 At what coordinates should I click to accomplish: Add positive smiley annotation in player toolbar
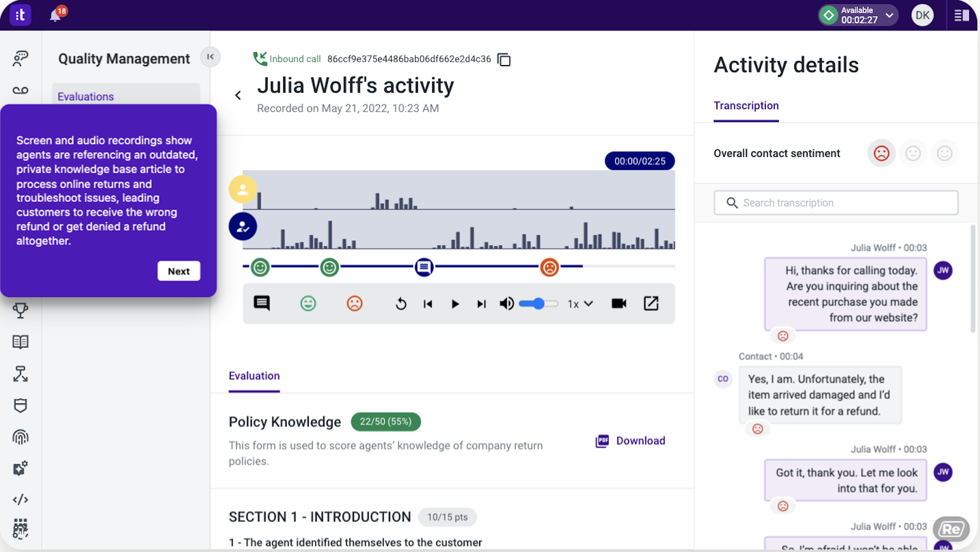pos(308,304)
